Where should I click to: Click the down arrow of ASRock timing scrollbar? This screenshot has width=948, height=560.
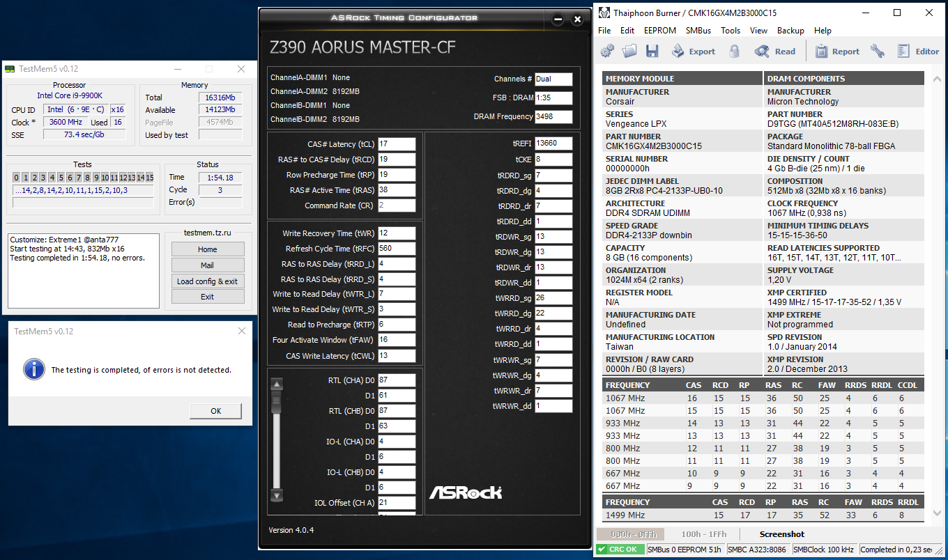click(x=277, y=496)
